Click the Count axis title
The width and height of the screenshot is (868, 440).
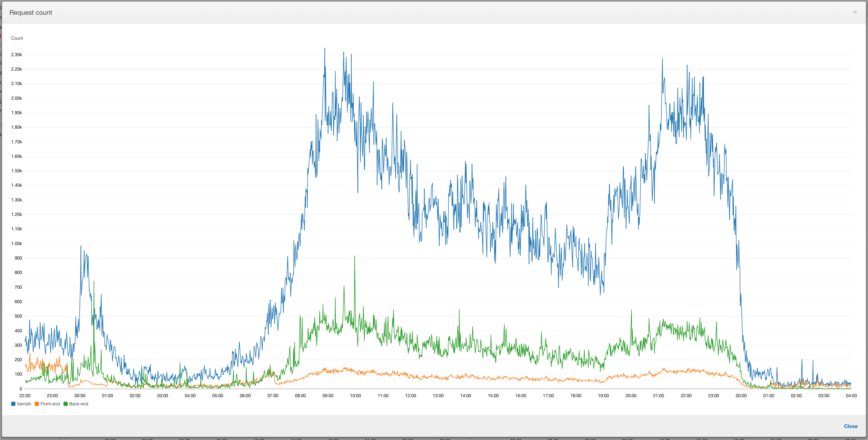(x=17, y=38)
